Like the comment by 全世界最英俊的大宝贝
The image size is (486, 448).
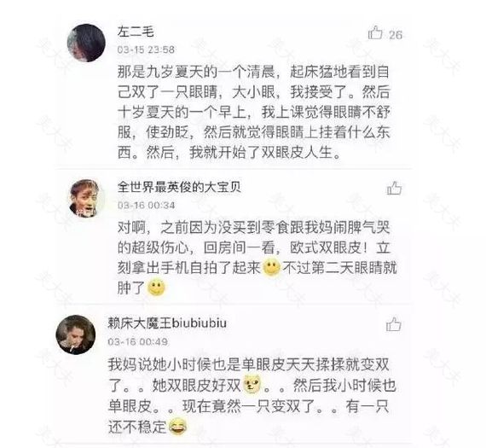pos(394,188)
